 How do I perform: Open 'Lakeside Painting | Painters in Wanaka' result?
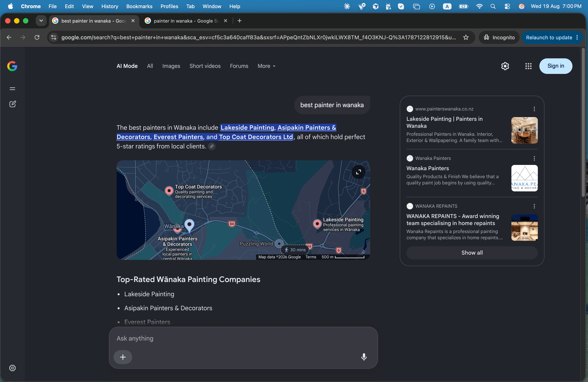tap(444, 122)
